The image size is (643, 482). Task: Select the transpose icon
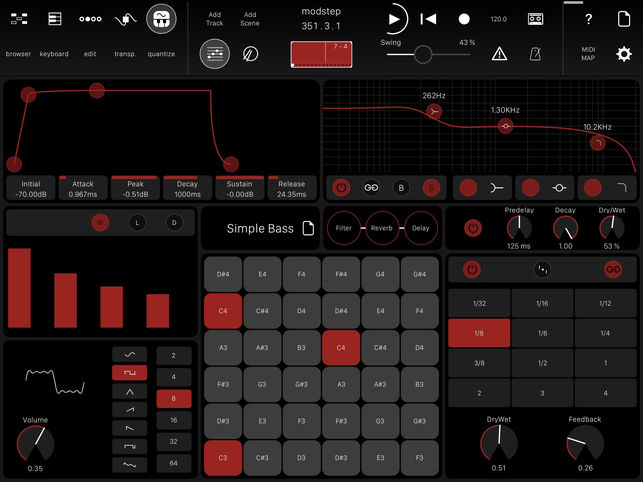click(125, 19)
